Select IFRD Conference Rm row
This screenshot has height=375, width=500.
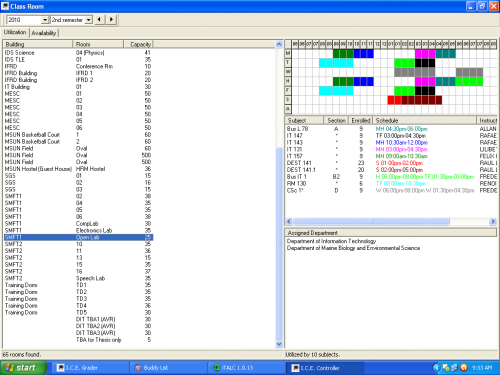78,66
